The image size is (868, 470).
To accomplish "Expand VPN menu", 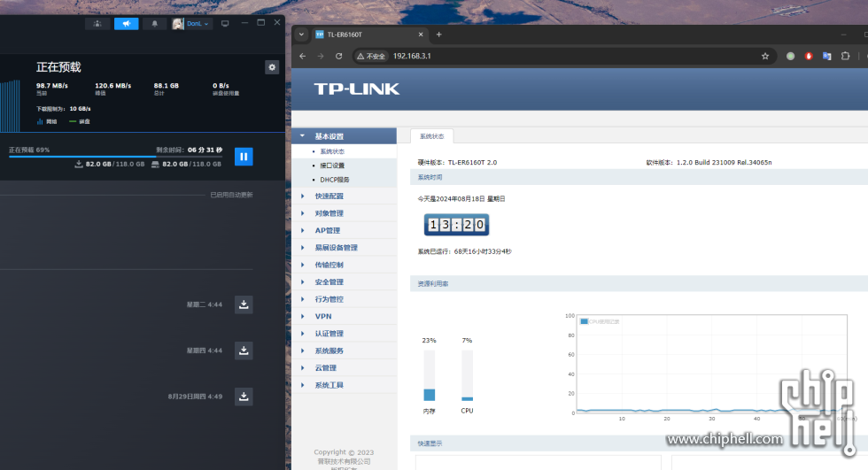I will (345, 316).
